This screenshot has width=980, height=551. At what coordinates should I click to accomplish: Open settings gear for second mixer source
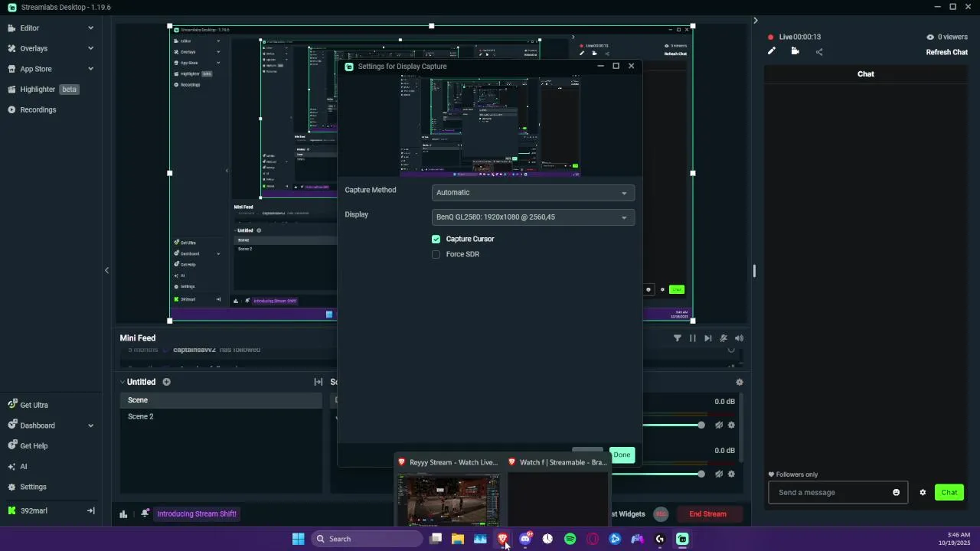tap(731, 474)
